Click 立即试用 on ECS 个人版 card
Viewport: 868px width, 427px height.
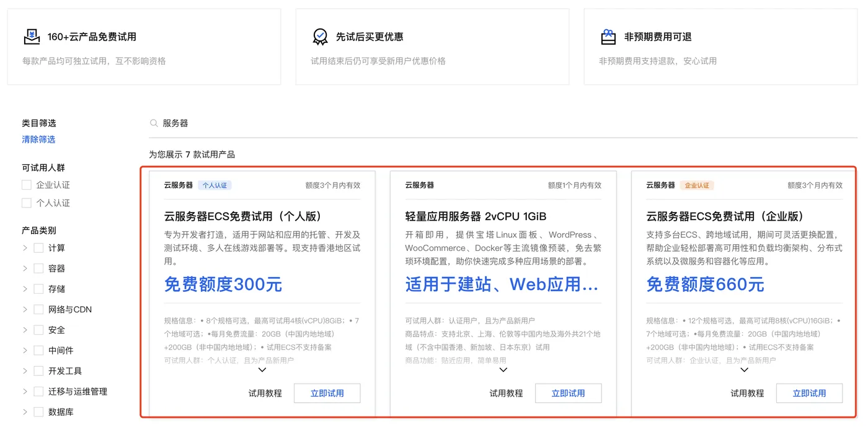click(x=327, y=393)
